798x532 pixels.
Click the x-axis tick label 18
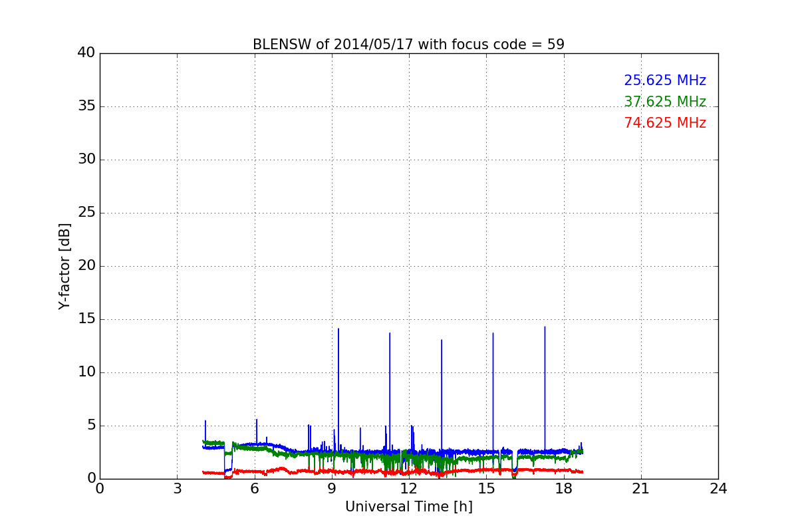pos(564,488)
